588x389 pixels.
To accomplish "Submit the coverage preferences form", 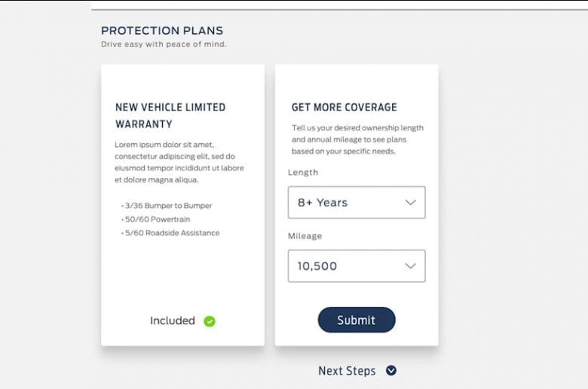I will [x=357, y=320].
